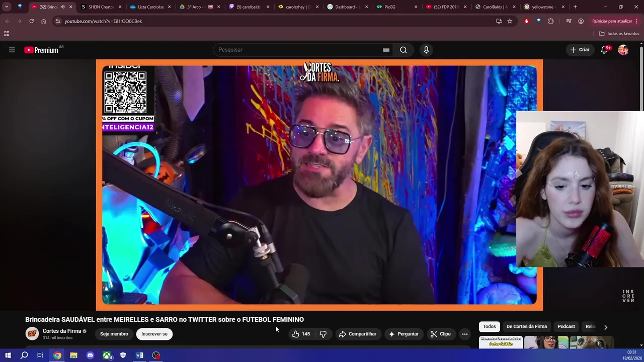
Task: Switch to the yellowstone tab
Action: click(542, 7)
